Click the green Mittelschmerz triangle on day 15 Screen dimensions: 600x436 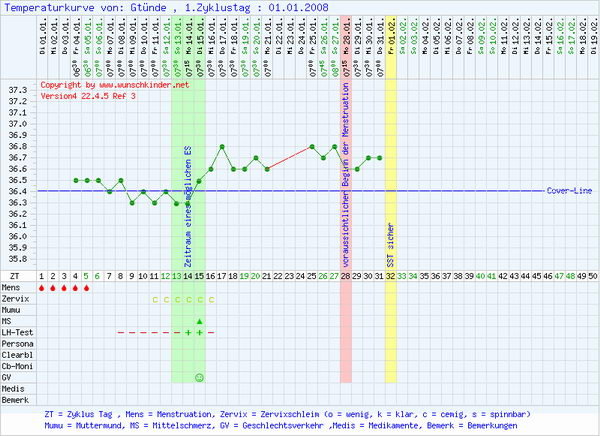click(199, 321)
